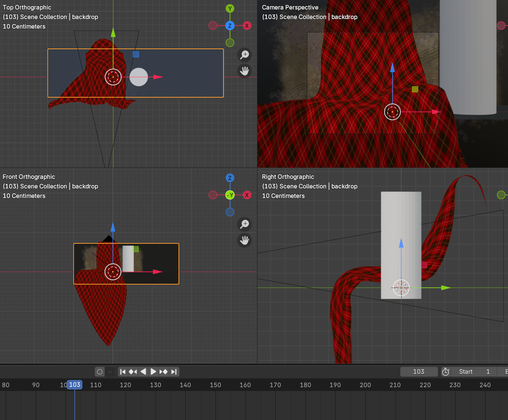Click frame 120 on the timeline ruler

pyautogui.click(x=125, y=385)
